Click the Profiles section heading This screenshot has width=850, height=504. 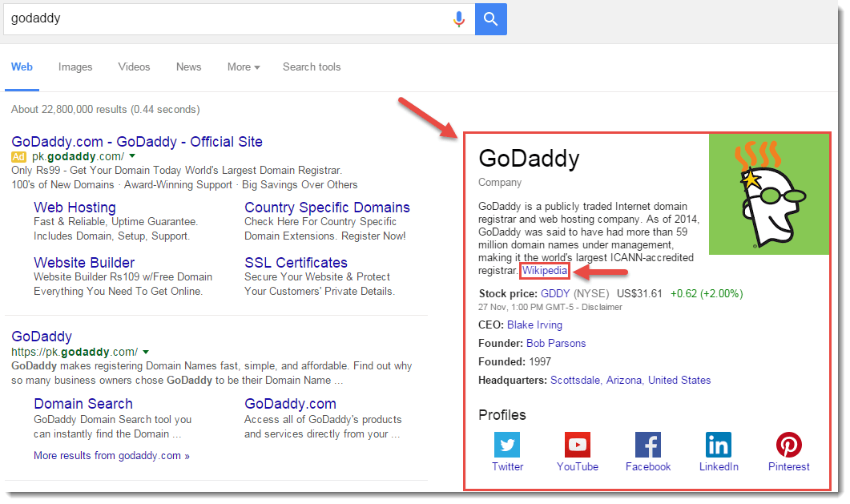click(502, 414)
